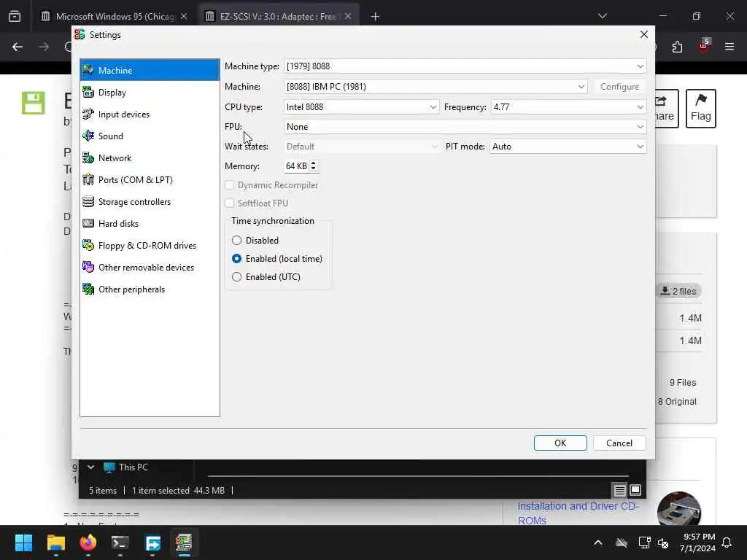Open a new Firefox tab

pos(375,17)
